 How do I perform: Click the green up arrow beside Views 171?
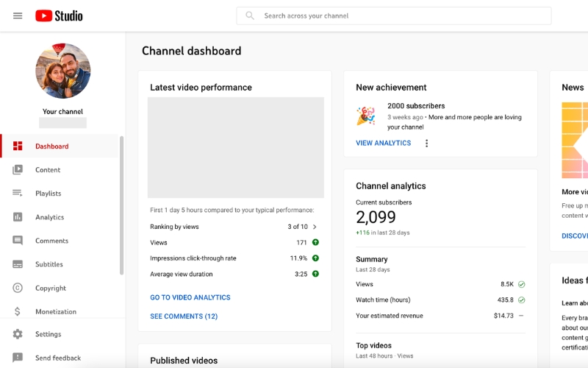(x=316, y=242)
